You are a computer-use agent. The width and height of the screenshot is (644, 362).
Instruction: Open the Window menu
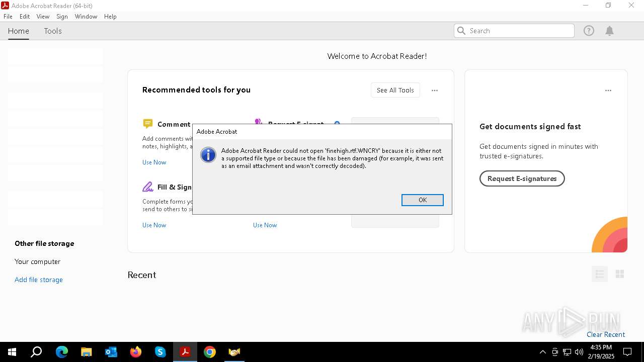point(86,17)
